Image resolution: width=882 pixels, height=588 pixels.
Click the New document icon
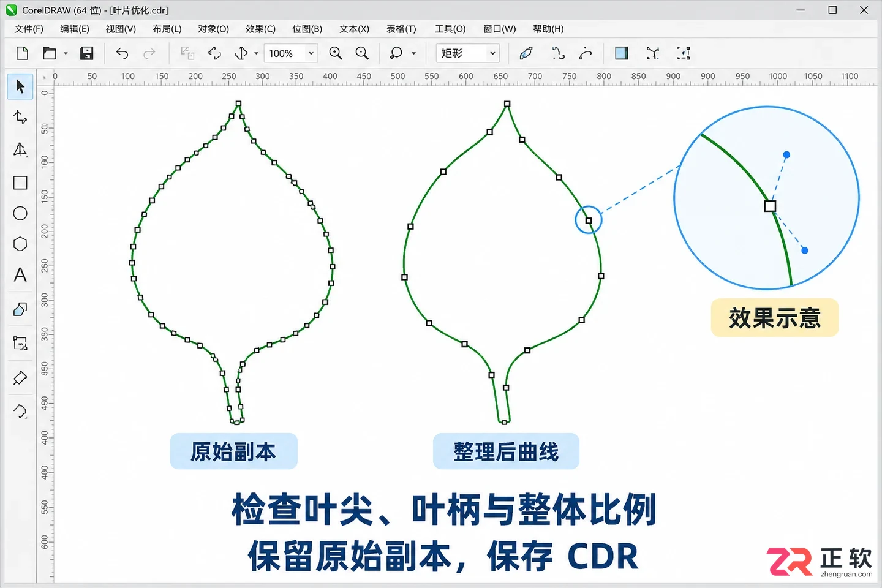(22, 53)
